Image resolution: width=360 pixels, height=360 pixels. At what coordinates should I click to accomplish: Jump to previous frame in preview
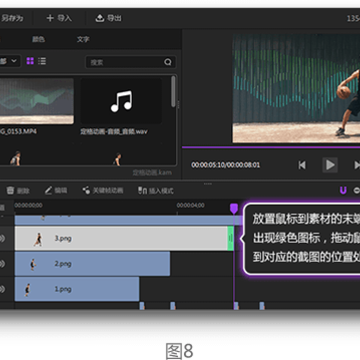(302, 165)
